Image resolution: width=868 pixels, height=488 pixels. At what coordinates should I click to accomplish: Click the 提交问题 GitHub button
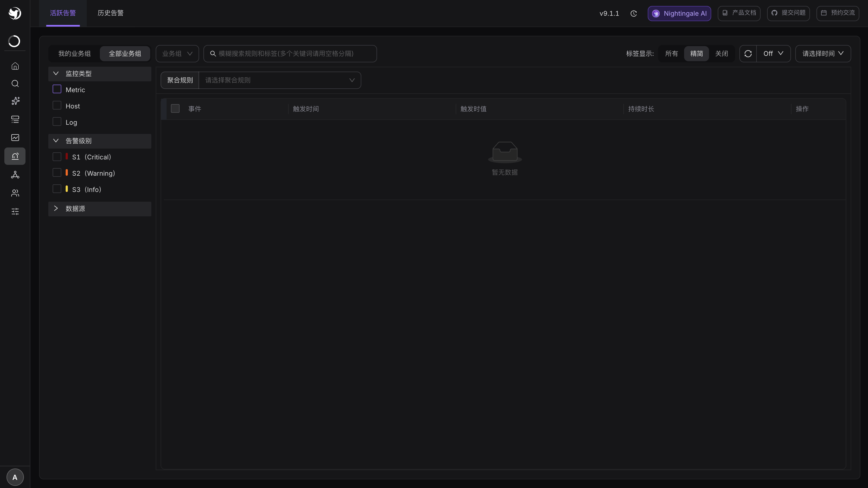(x=789, y=13)
